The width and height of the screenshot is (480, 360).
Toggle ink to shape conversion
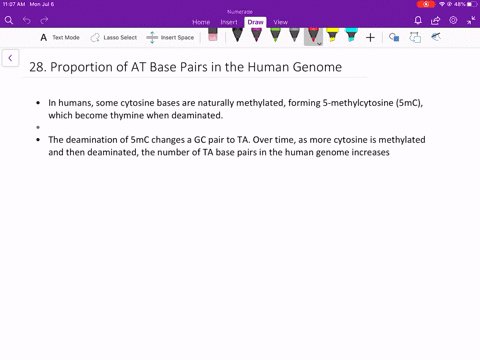[415, 37]
